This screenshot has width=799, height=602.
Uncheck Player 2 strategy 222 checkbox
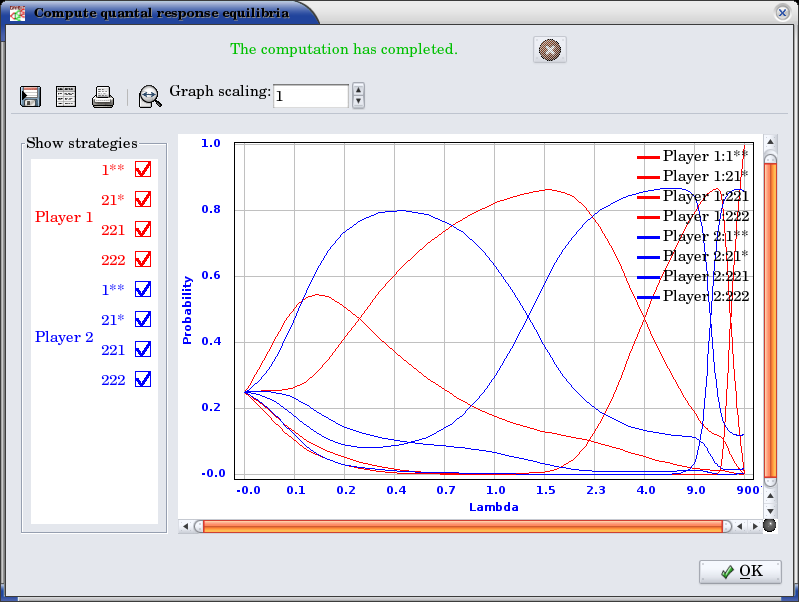pyautogui.click(x=143, y=380)
